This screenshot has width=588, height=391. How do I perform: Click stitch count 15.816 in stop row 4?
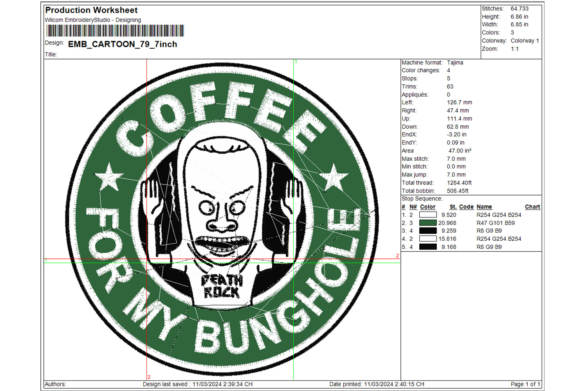point(447,239)
